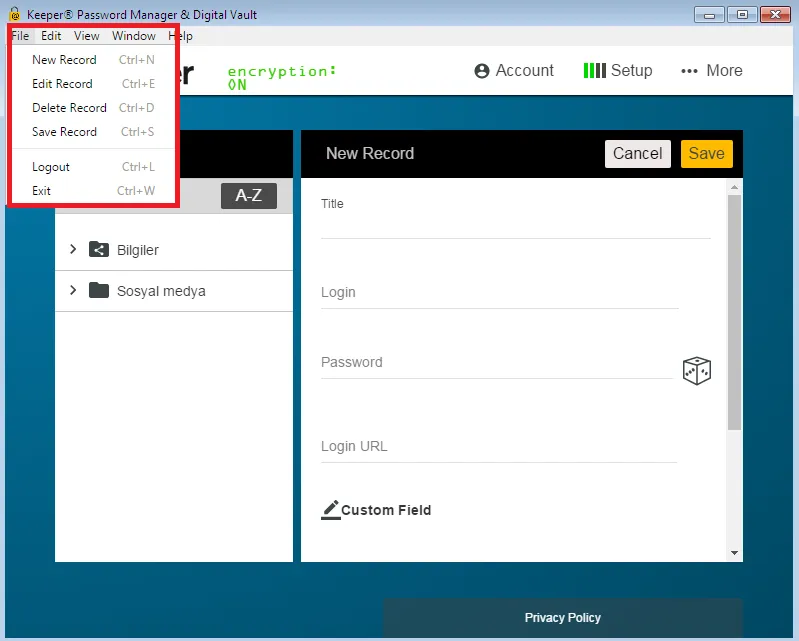Select the Bilgiler folder name
The width and height of the screenshot is (799, 641).
coord(138,250)
